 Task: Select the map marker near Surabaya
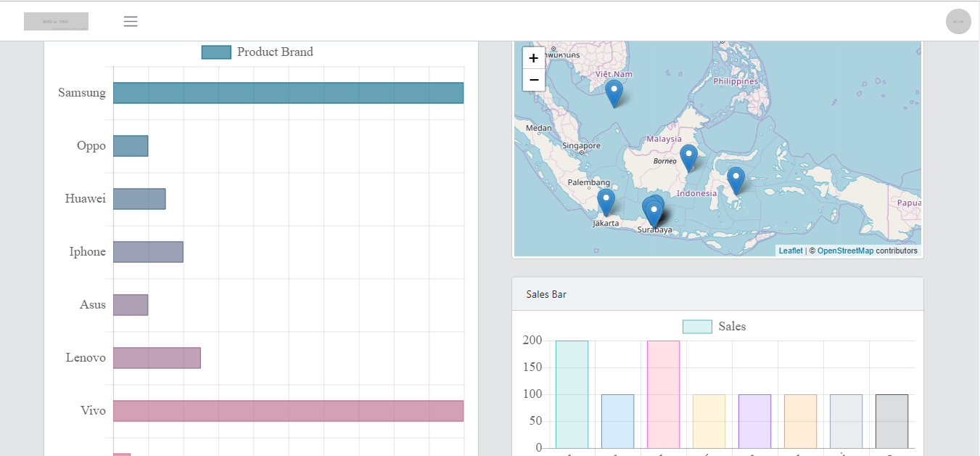point(654,216)
